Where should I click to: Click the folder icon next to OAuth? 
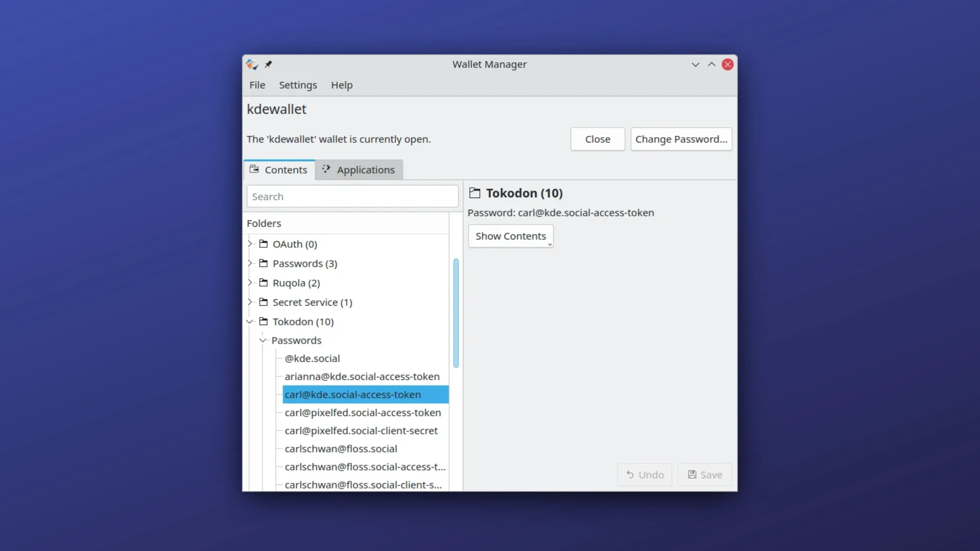coord(263,244)
